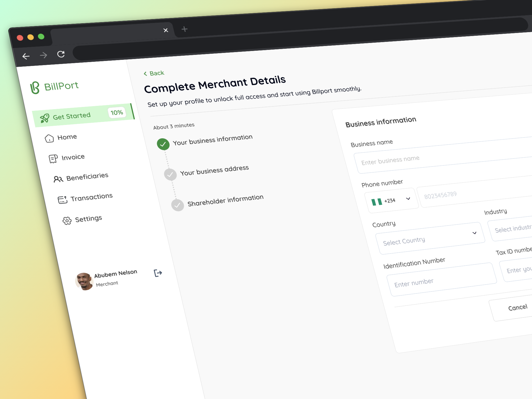Click the Settings gear icon
Image resolution: width=532 pixels, height=399 pixels.
click(67, 221)
